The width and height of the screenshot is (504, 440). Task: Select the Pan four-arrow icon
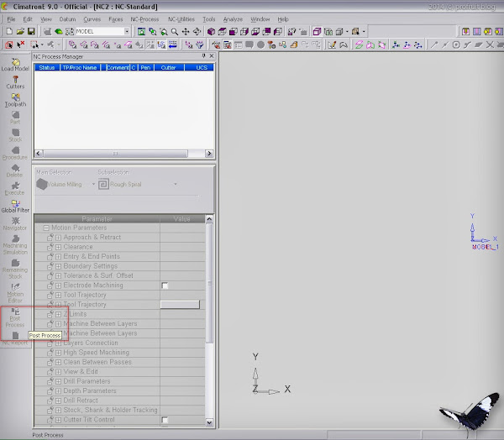pos(186,32)
